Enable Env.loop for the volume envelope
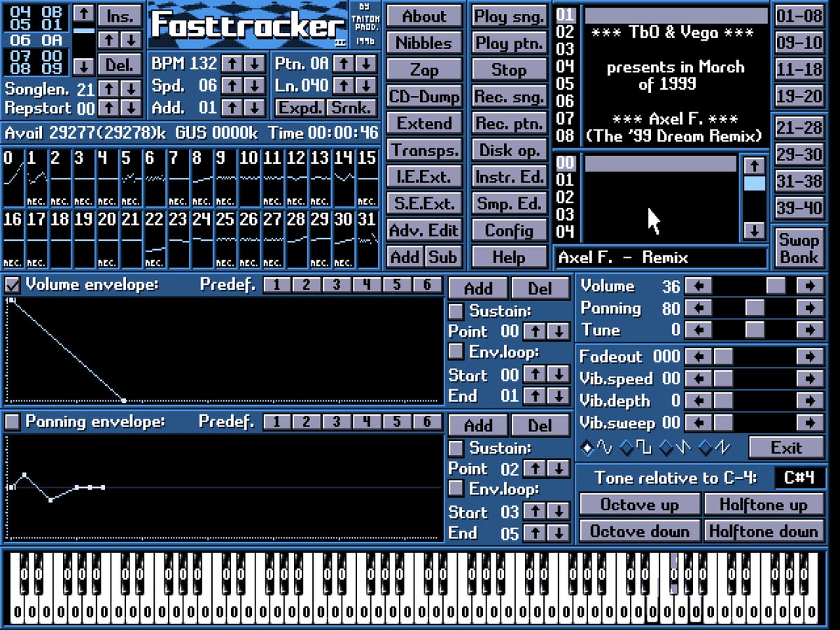This screenshot has height=630, width=840. pyautogui.click(x=456, y=351)
